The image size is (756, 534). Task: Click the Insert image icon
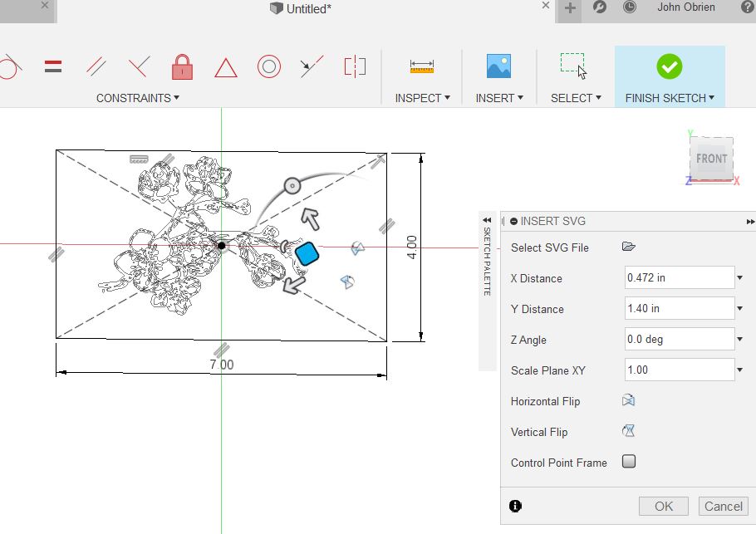pos(498,66)
